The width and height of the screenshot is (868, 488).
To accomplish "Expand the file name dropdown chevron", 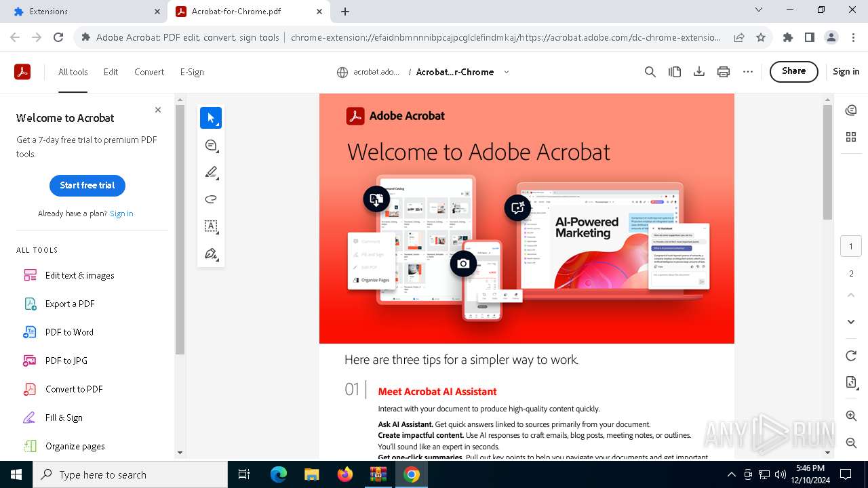I will [x=506, y=72].
